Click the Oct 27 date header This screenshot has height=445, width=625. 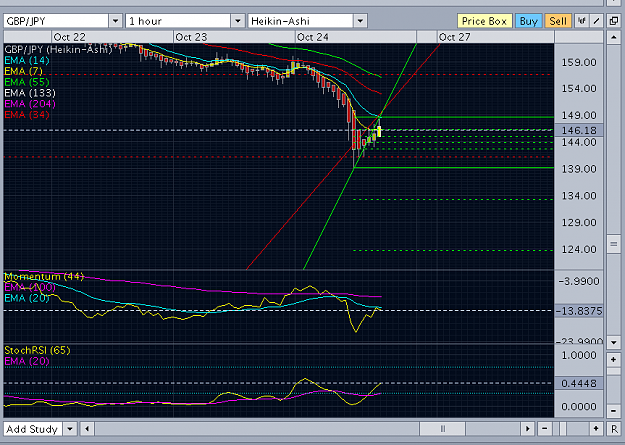pyautogui.click(x=454, y=37)
